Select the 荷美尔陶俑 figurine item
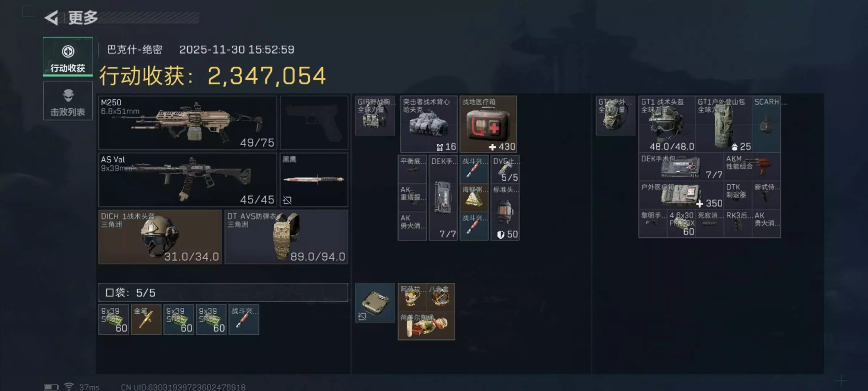 pyautogui.click(x=426, y=326)
